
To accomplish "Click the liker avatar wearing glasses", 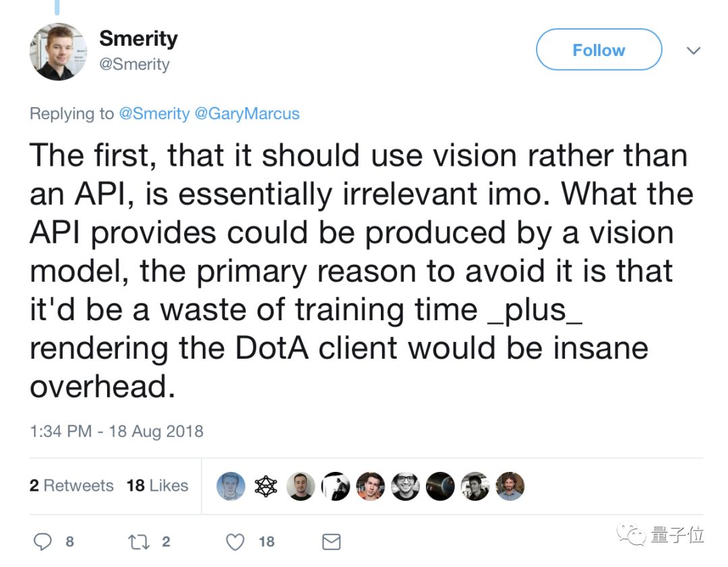I will (x=405, y=486).
